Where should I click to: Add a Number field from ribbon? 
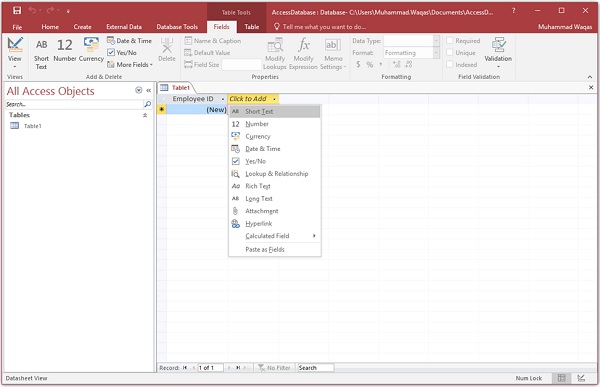pyautogui.click(x=65, y=50)
